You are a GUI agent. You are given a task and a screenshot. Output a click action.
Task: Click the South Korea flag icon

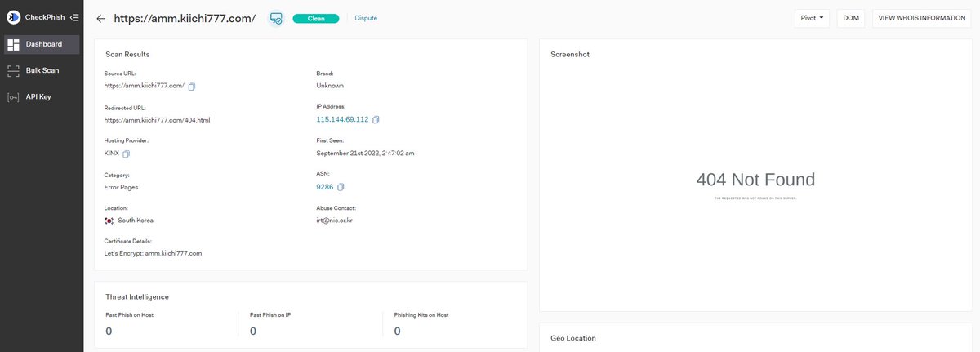[x=109, y=221]
